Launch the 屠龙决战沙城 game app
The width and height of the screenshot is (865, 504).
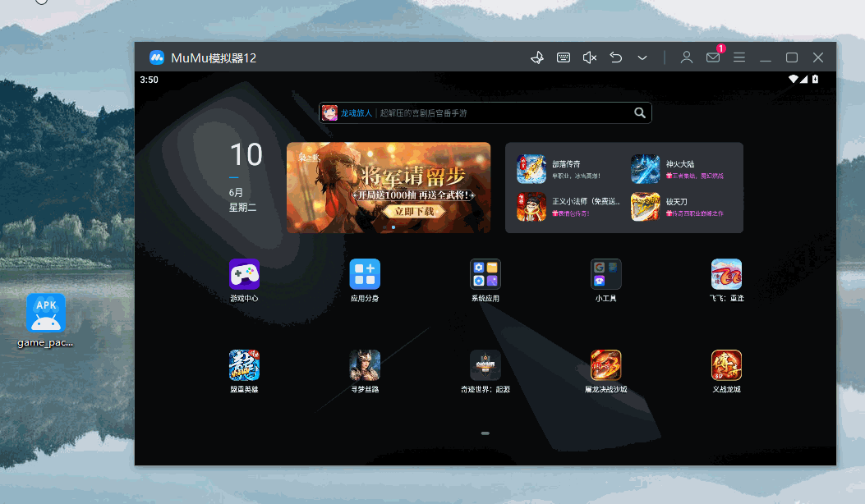pos(605,371)
